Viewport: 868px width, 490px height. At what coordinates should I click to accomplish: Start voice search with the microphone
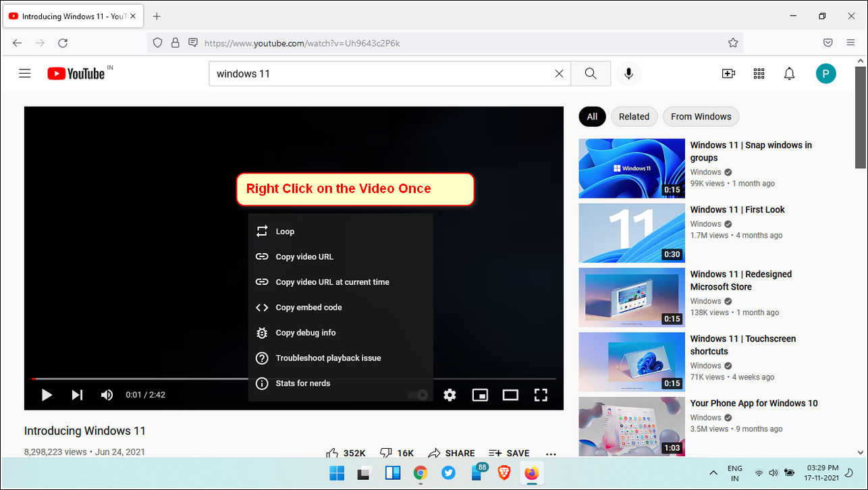click(x=628, y=74)
